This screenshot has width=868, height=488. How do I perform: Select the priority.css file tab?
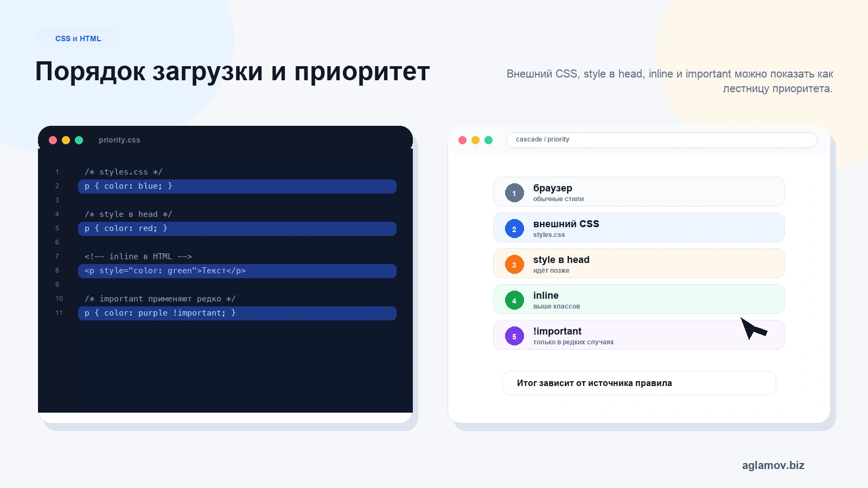click(x=119, y=140)
